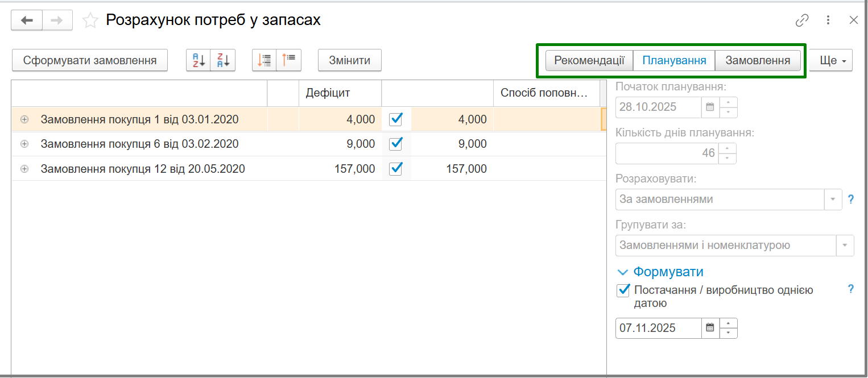Uncheck the box for order 1 row

396,119
